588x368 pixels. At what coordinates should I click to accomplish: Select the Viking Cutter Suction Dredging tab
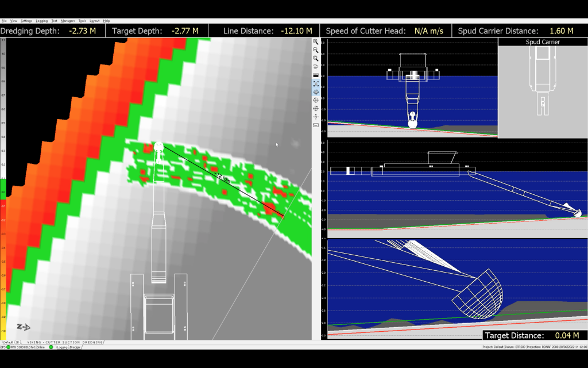point(65,343)
